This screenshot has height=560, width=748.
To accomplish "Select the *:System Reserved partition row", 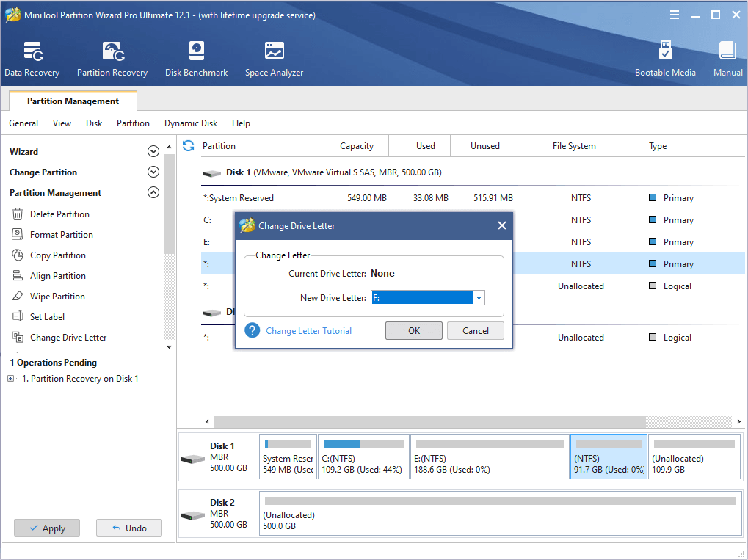I will click(473, 198).
